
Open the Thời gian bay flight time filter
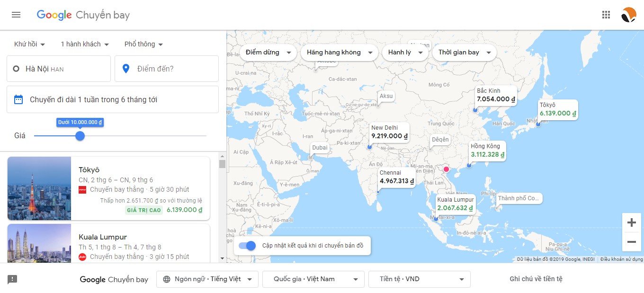coord(464,53)
